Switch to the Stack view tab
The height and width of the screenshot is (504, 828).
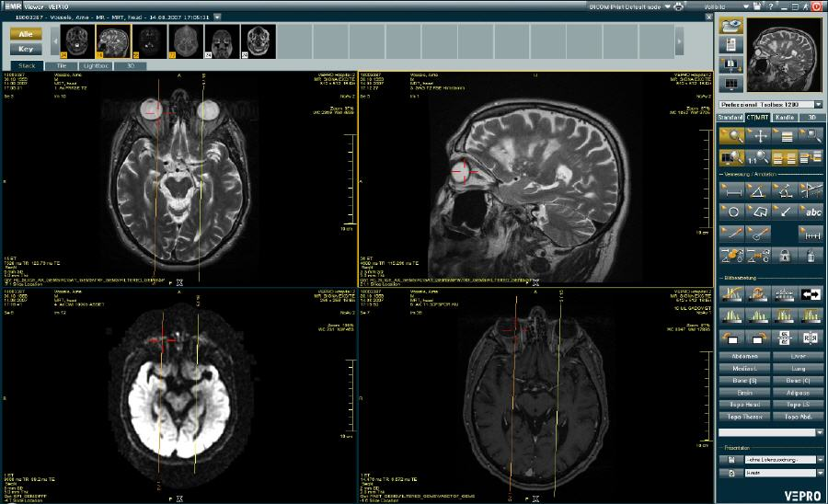pyautogui.click(x=27, y=66)
